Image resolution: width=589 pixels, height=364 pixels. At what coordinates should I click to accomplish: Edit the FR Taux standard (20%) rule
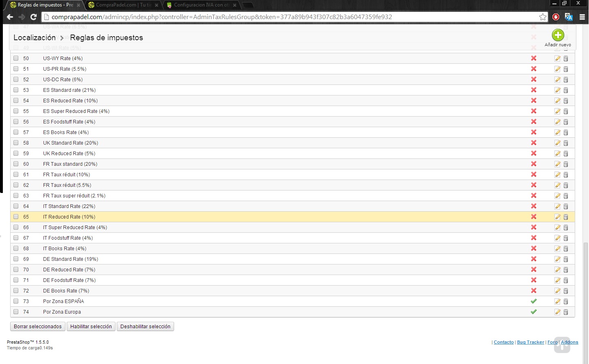point(557,164)
